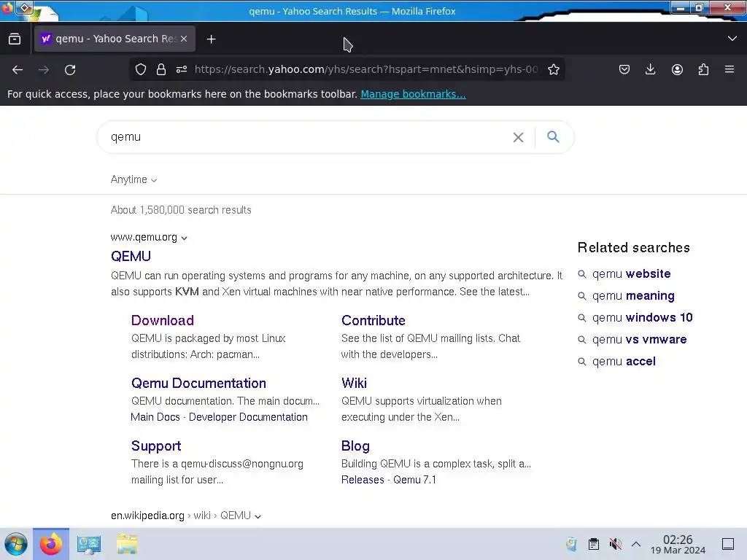
Task: Click the show desktop button
Action: pos(728,544)
